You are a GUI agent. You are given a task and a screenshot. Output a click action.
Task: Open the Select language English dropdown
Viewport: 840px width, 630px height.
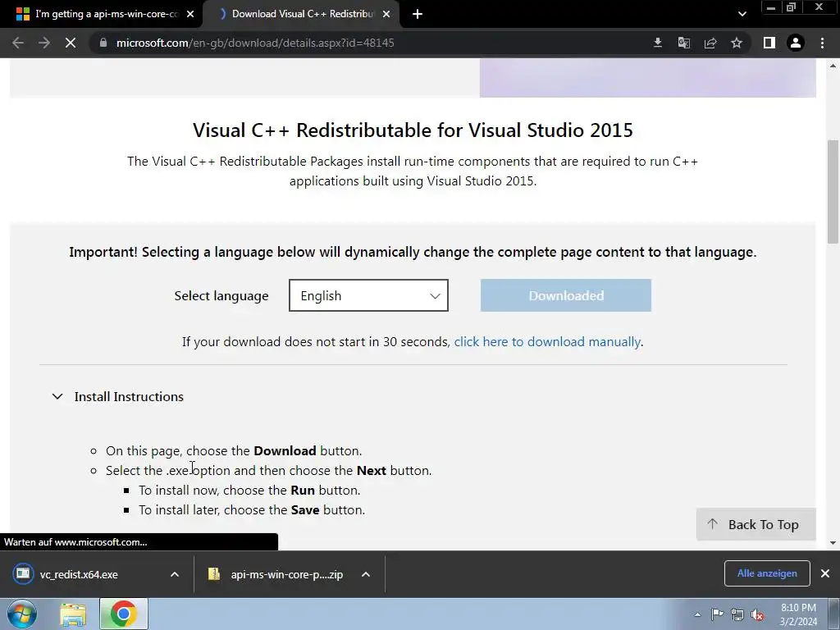coord(368,295)
